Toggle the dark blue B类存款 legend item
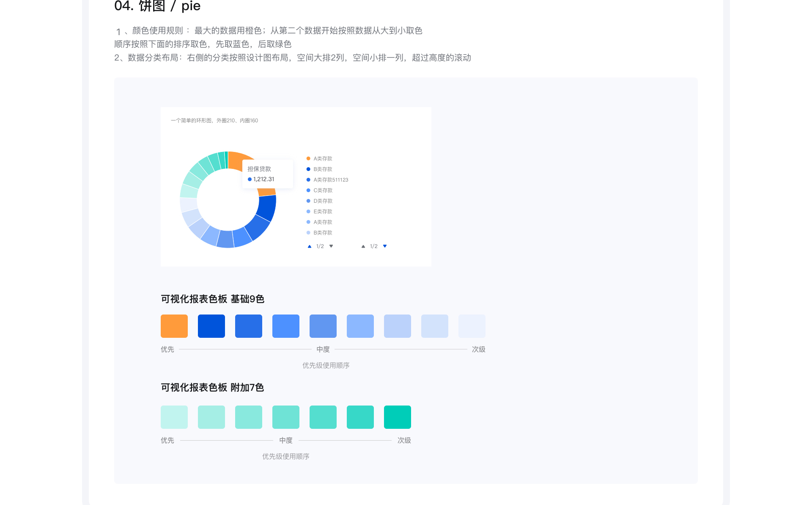The width and height of the screenshot is (812, 505). [x=322, y=169]
